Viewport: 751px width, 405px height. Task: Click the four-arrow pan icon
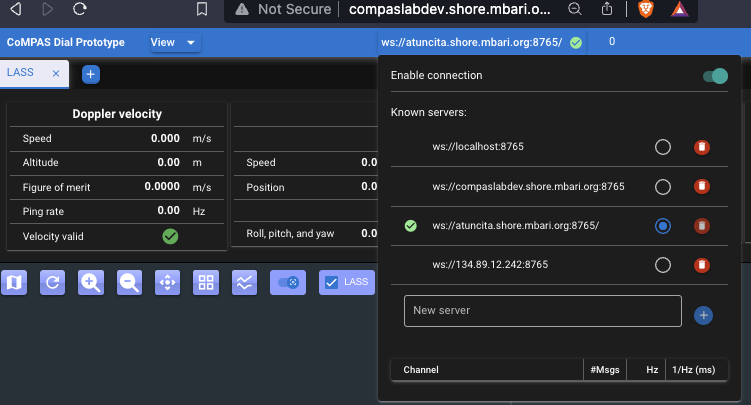coord(167,283)
